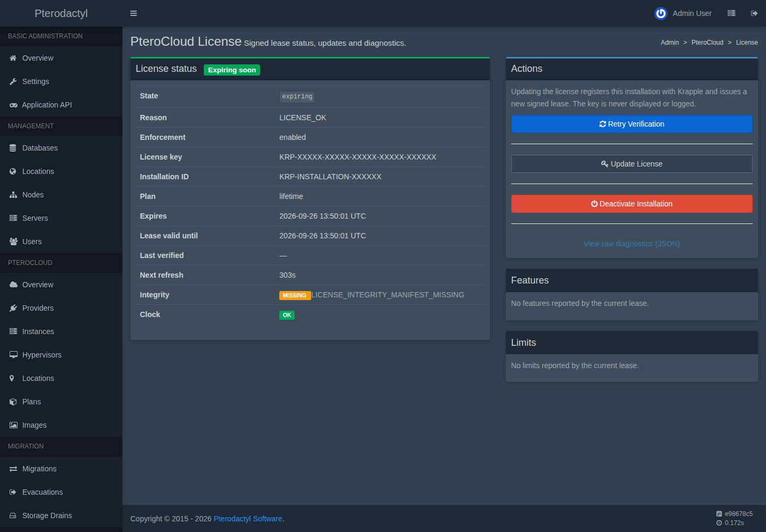Viewport: 766px width, 532px height.
Task: Click the gamepad icon beside Application API
Action: coord(13,105)
